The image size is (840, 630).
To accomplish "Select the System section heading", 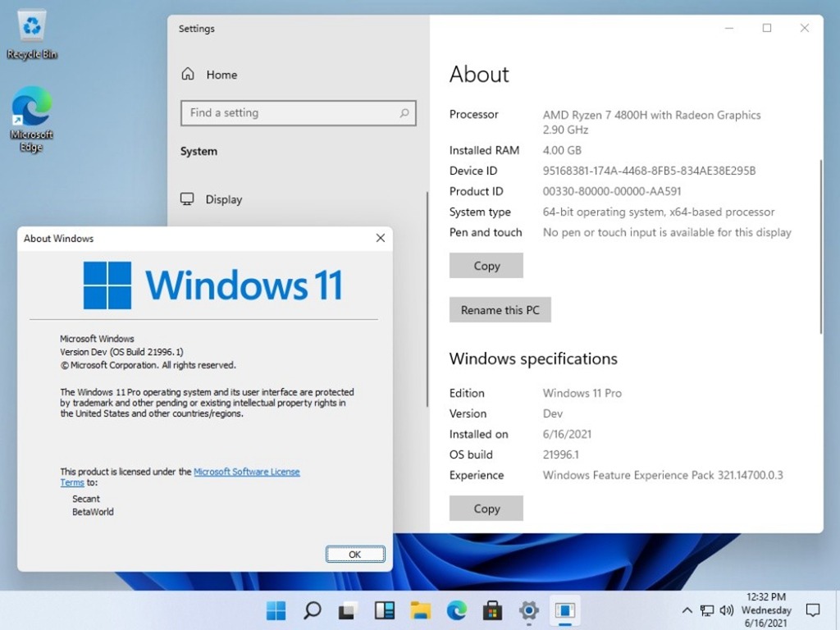I will pos(199,151).
